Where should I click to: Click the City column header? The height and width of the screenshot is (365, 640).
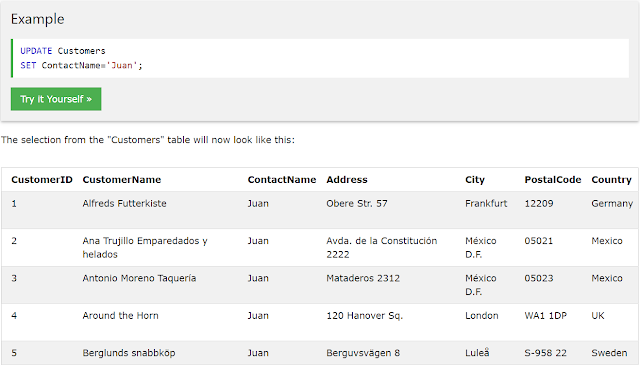(475, 180)
